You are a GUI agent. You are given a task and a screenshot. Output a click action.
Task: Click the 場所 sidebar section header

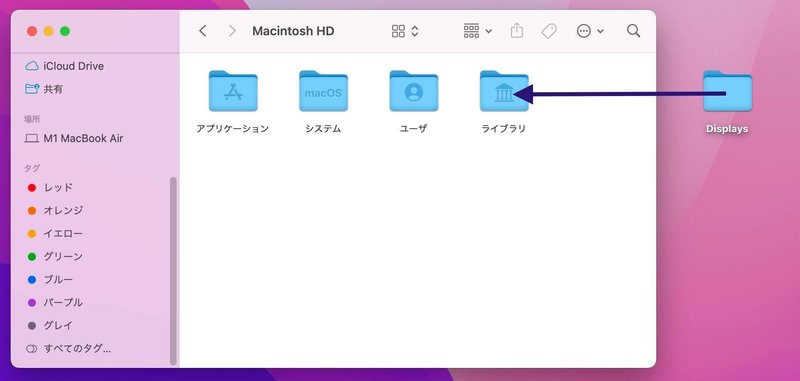point(32,119)
